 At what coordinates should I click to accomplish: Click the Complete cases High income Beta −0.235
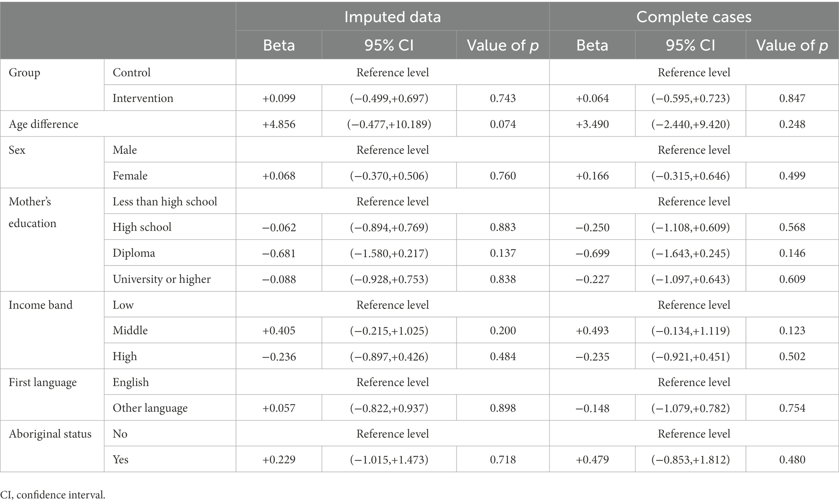592,356
